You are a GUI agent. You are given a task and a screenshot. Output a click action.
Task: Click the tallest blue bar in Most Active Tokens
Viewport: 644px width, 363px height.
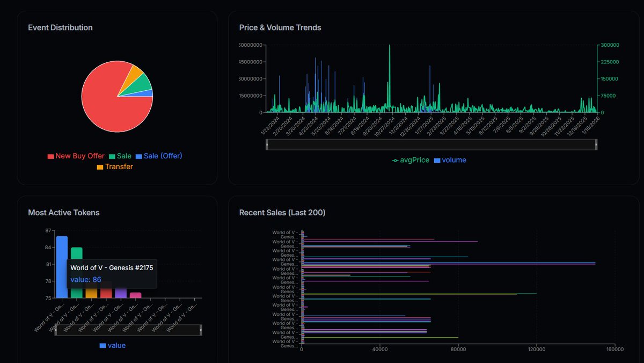click(x=62, y=267)
